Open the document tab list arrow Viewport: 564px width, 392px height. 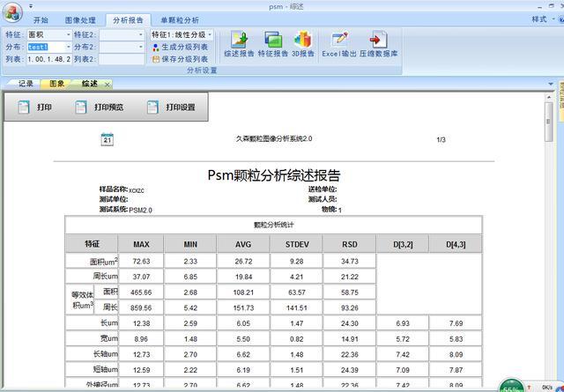pos(551,85)
